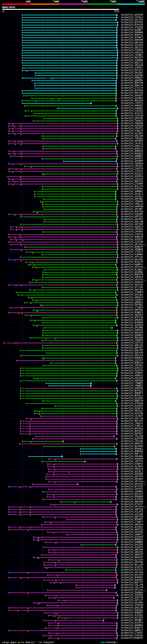Click the cyan alignment bar for UniRef100_B8BK54

[x=98, y=451]
